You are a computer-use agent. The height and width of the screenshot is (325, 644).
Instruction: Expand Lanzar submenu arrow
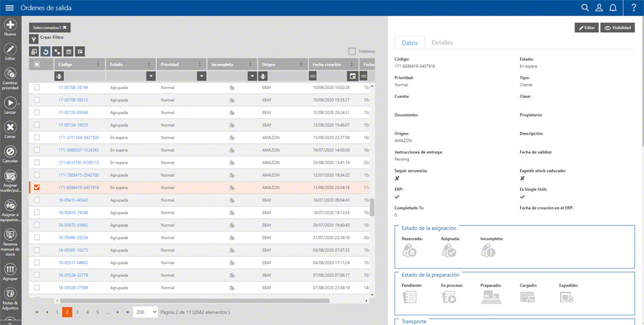click(x=20, y=105)
